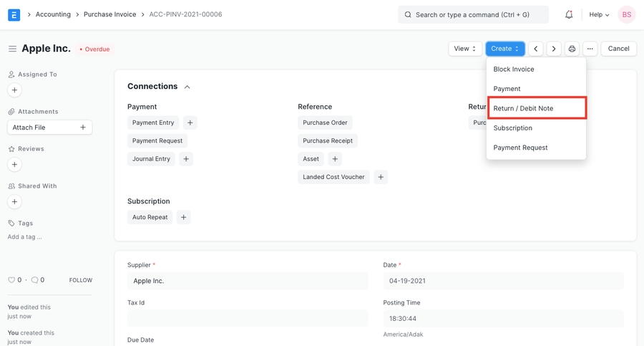Open the notifications bell icon
This screenshot has width=644, height=346.
pos(569,14)
